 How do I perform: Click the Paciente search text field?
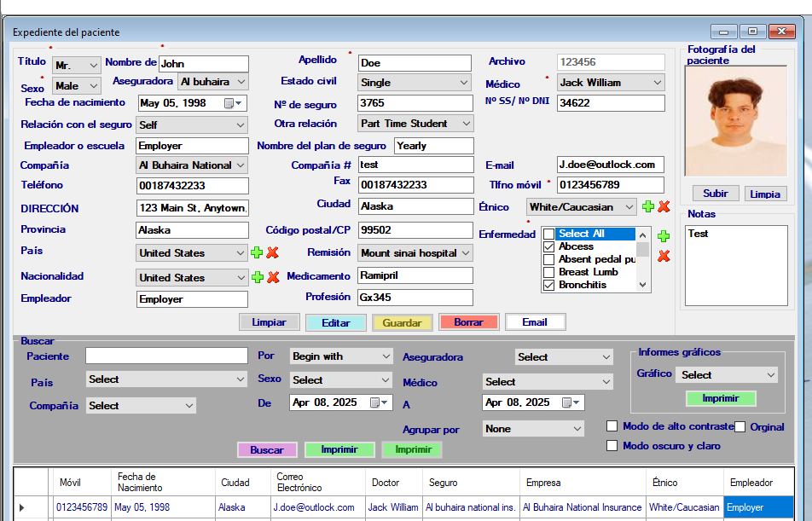pyautogui.click(x=165, y=356)
